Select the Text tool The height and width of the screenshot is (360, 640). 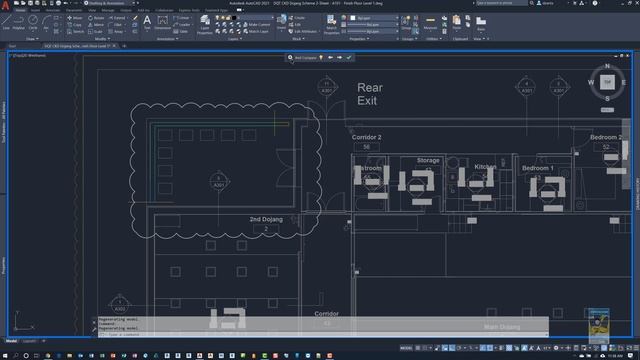[x=147, y=22]
